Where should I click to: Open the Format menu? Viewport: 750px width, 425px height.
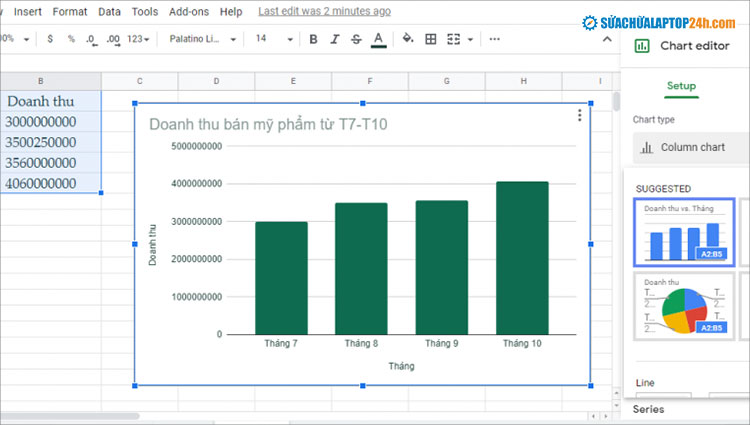pos(70,11)
